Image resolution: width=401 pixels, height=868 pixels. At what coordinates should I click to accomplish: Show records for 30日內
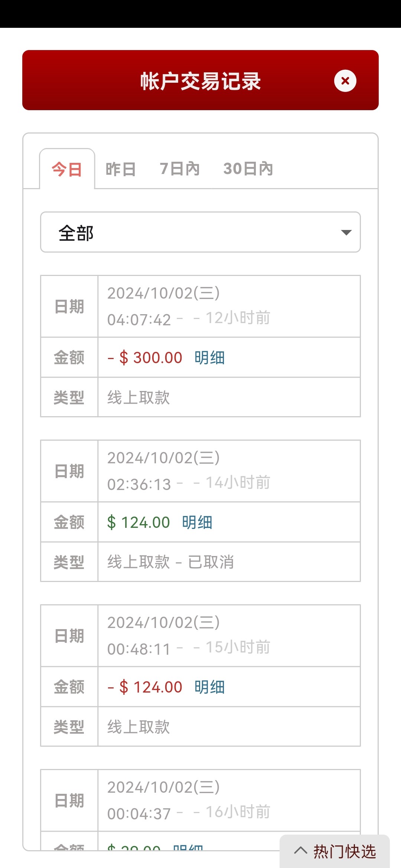point(248,169)
